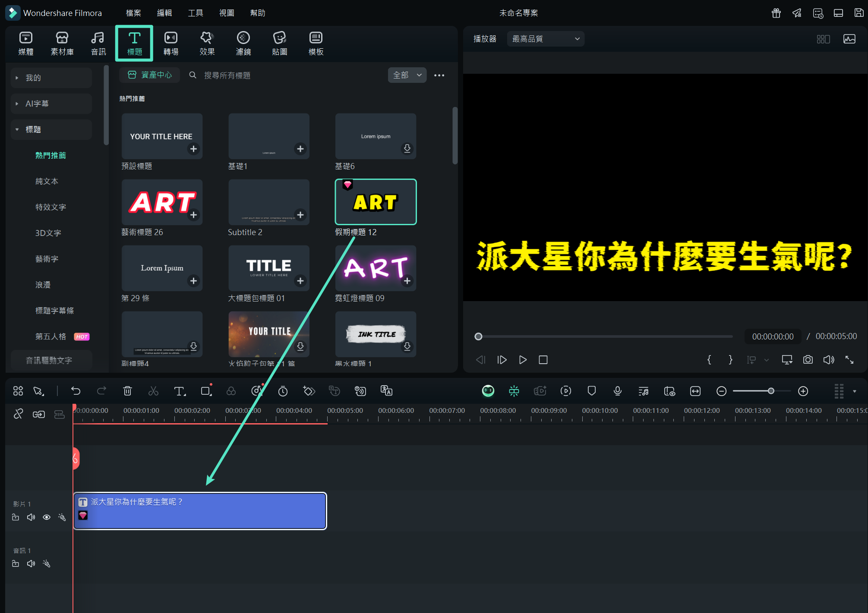Open the 最高品質 playback quality dropdown
Viewport: 868px width, 613px height.
(x=546, y=39)
